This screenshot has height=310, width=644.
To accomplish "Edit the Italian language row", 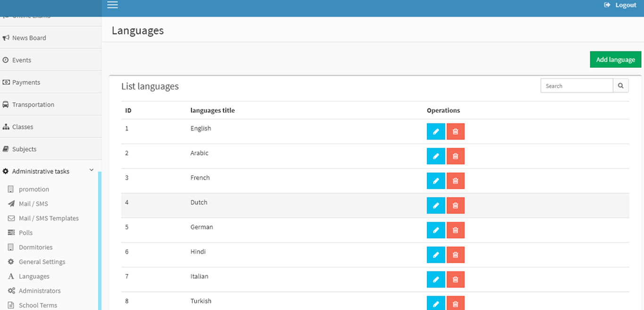I will tap(436, 279).
